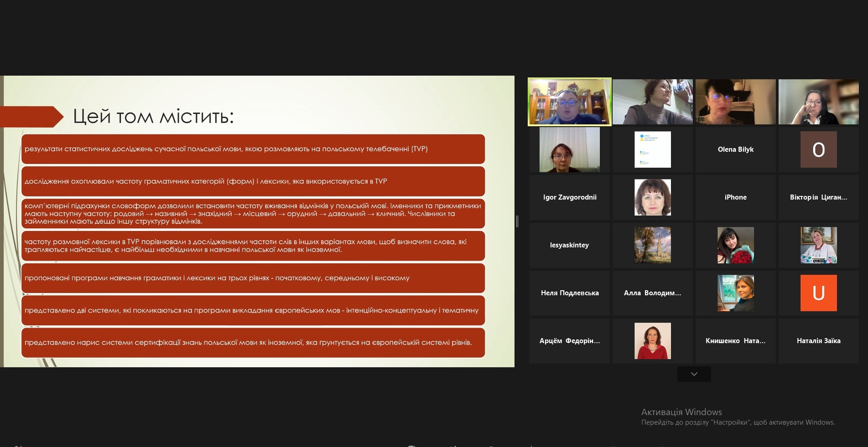Select the avatar with embroidered blouse
This screenshot has width=868, height=447.
point(818,245)
